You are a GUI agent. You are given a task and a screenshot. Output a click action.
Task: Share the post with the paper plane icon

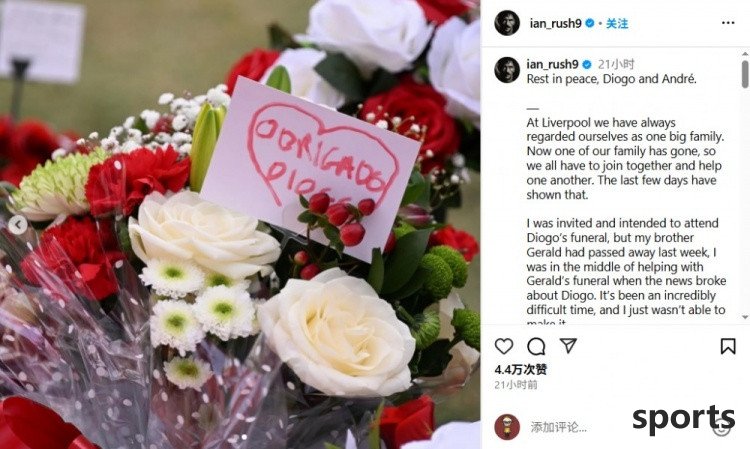(x=568, y=346)
